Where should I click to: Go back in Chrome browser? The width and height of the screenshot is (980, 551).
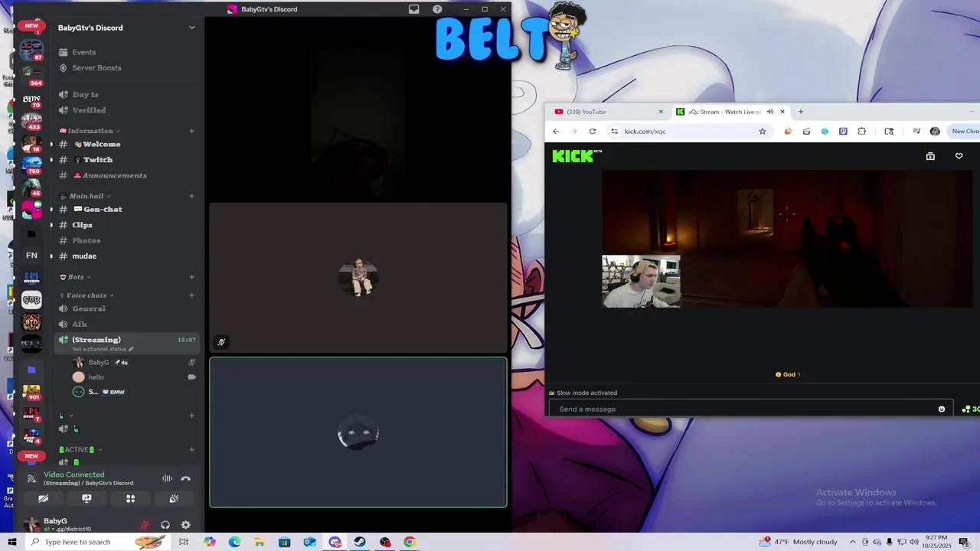click(x=556, y=132)
